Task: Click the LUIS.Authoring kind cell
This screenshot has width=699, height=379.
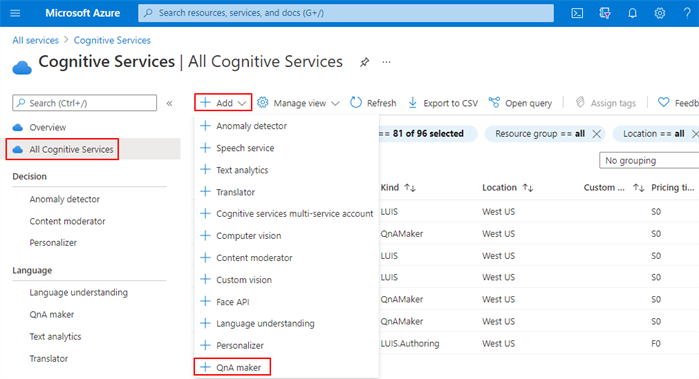Action: tap(410, 344)
